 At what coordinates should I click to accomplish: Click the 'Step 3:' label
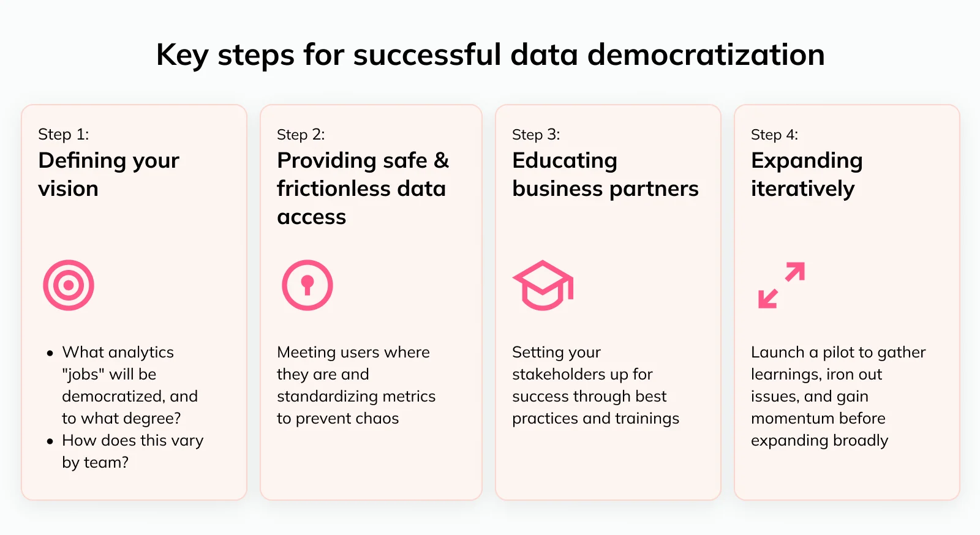click(x=536, y=135)
